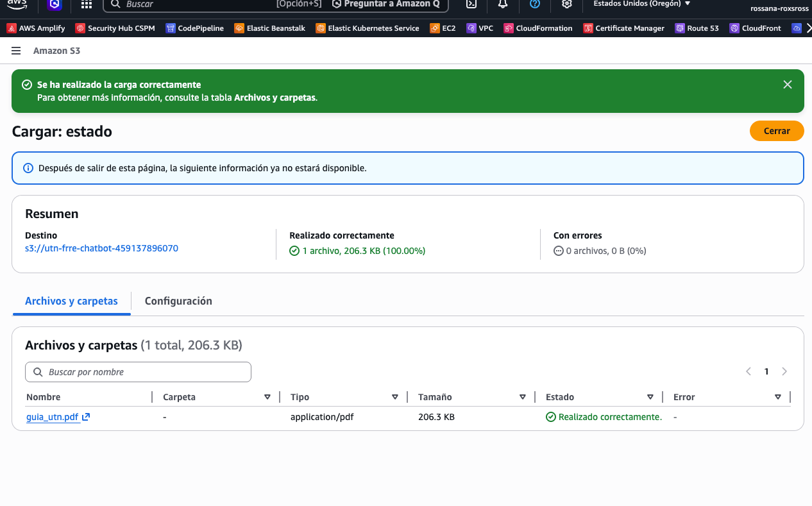Select page 1 in pagination
Viewport: 812px width, 506px height.
tap(766, 371)
